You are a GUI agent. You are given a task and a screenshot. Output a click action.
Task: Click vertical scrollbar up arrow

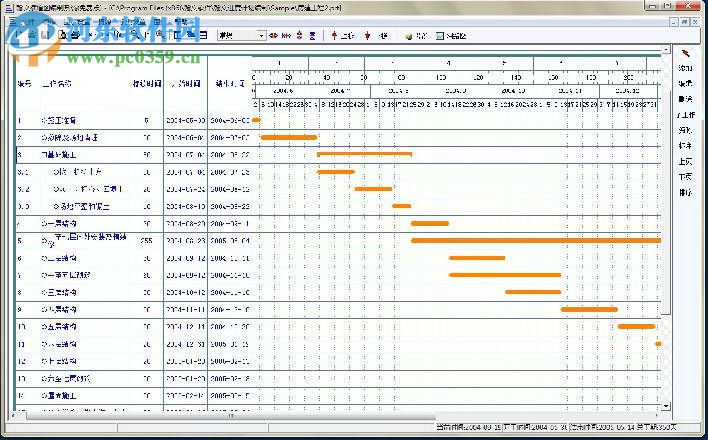[x=666, y=49]
